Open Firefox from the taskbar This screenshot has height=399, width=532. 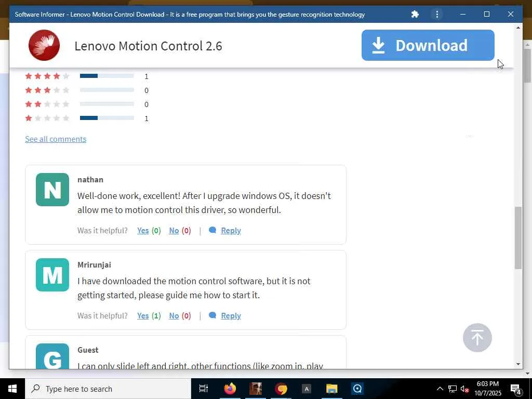[x=230, y=389]
